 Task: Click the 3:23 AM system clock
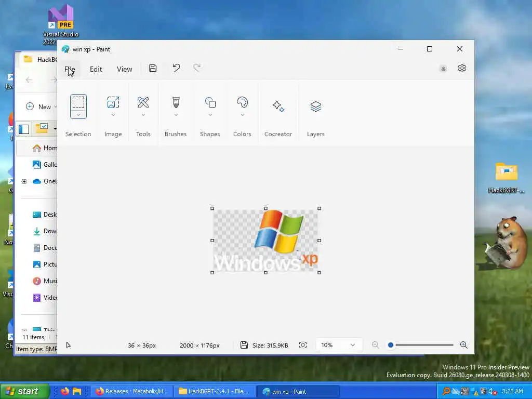point(512,391)
